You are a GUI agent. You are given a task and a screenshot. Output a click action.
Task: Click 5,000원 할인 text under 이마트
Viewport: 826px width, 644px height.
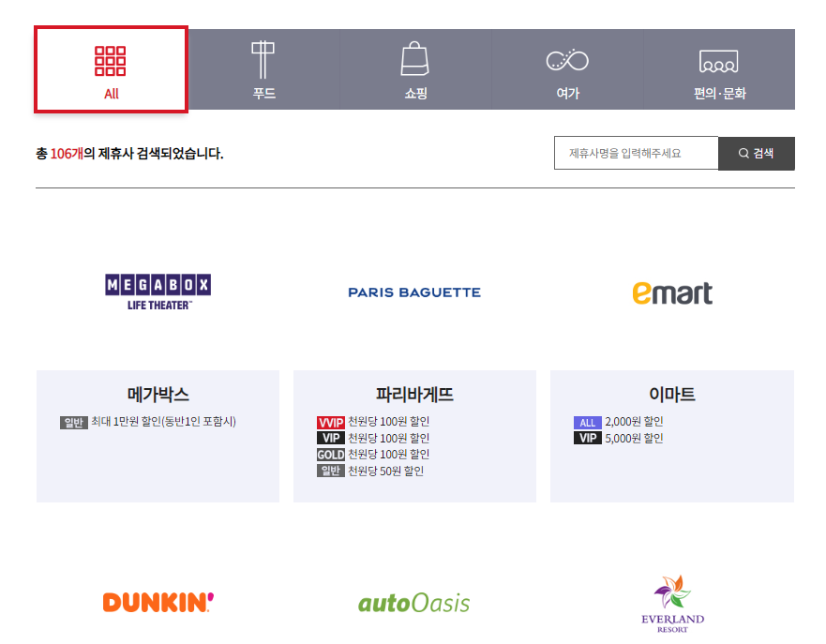pos(634,438)
